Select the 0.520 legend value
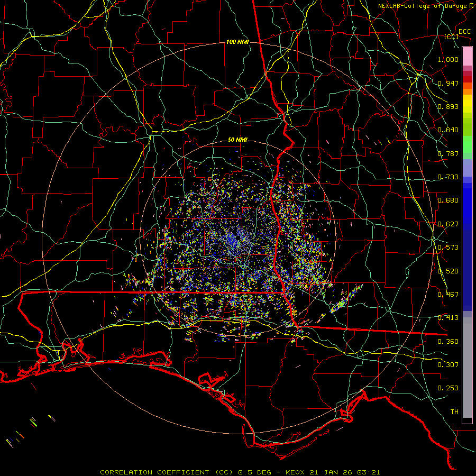 tap(448, 271)
